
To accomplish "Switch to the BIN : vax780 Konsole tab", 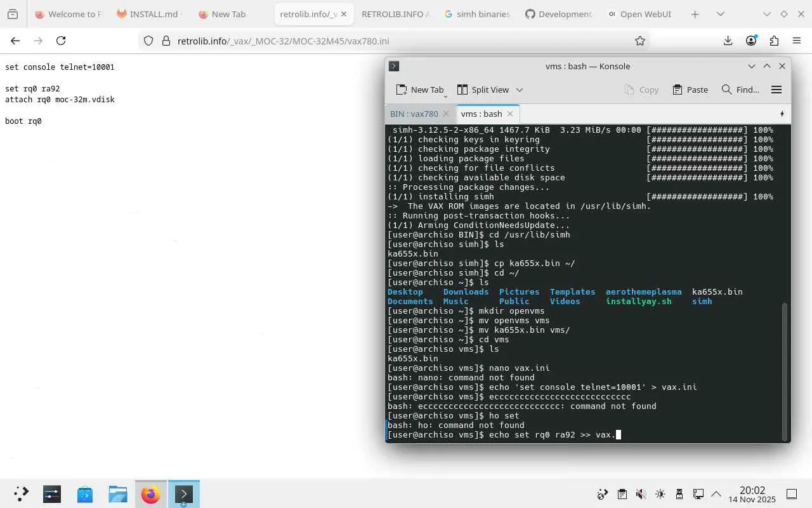I will (x=414, y=114).
